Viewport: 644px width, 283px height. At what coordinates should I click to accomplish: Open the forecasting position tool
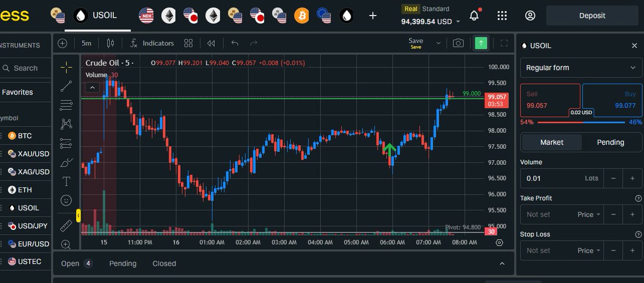66,143
